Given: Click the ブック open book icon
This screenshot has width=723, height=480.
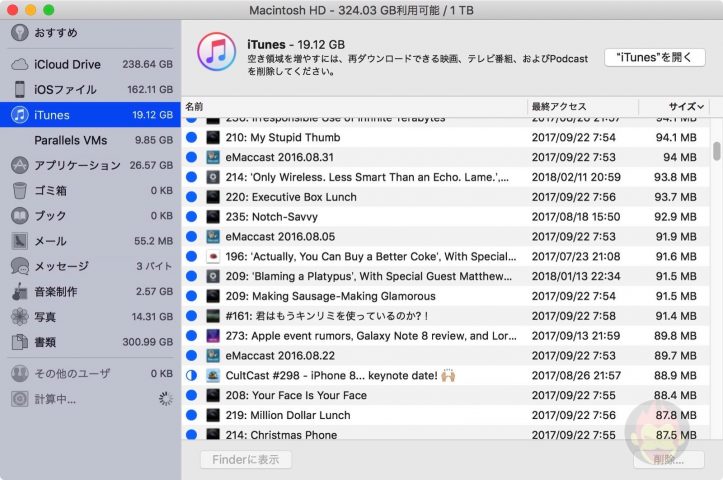Looking at the screenshot, I should coord(19,215).
